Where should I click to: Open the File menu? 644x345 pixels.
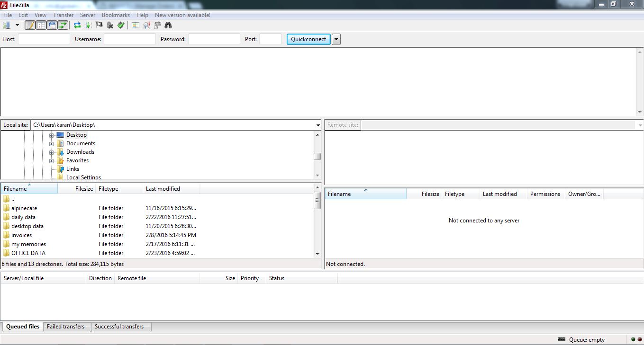click(8, 15)
